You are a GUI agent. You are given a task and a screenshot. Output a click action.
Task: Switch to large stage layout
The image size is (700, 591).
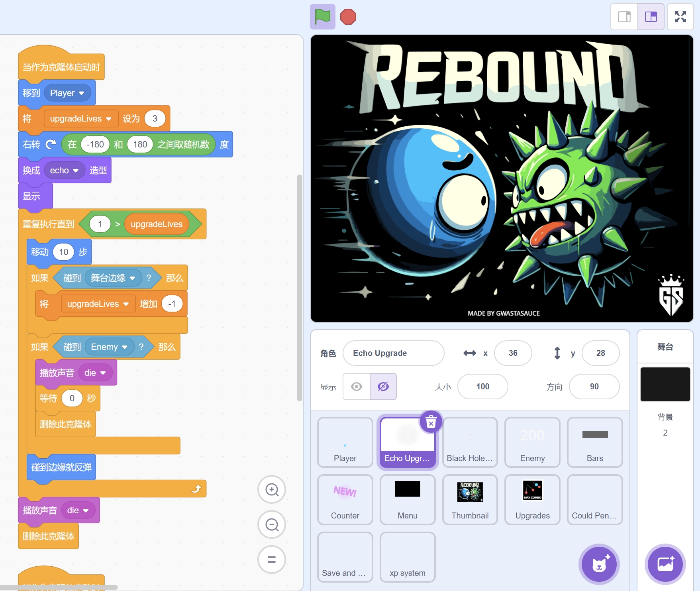(x=651, y=17)
